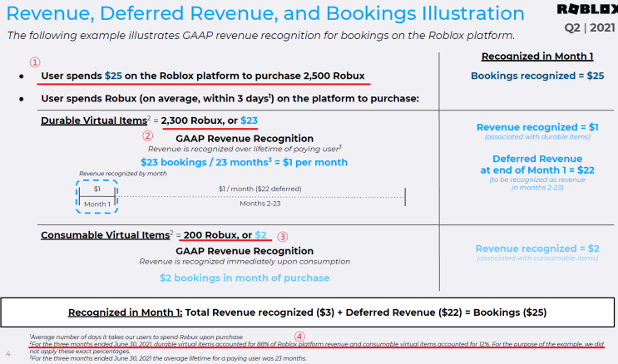This screenshot has height=364, width=618.
Task: Click 'Deferred Revenue at end of Month 1 = $22'
Action: click(537, 165)
